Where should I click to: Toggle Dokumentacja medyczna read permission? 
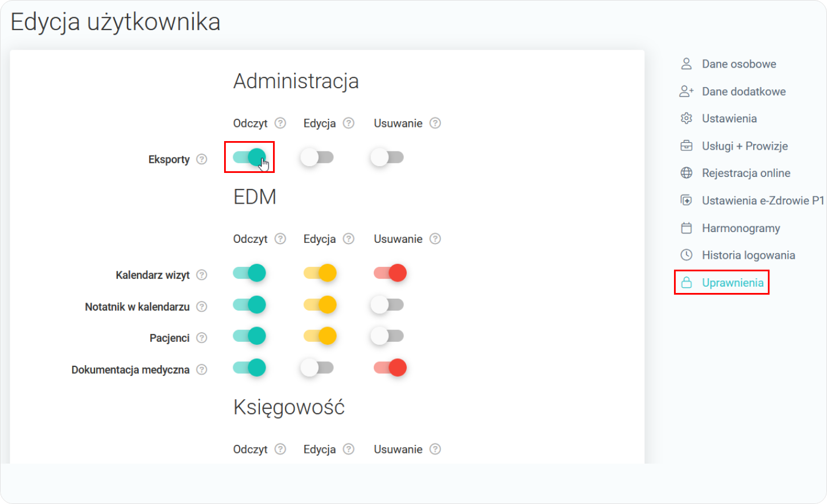[x=249, y=367]
